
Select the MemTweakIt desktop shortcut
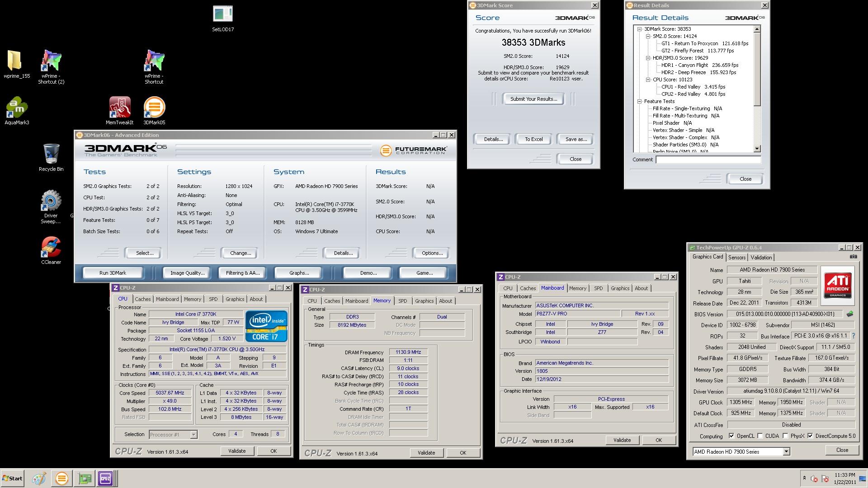point(119,111)
